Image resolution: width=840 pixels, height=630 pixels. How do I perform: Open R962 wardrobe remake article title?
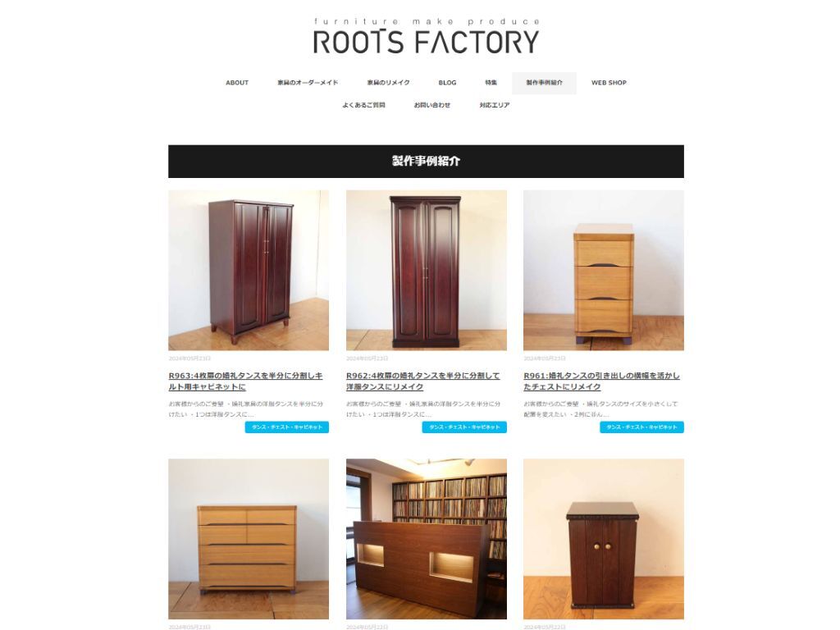tap(422, 381)
